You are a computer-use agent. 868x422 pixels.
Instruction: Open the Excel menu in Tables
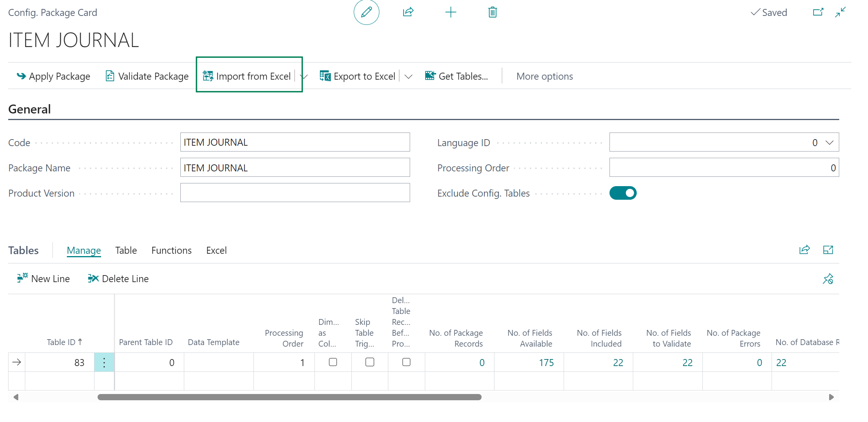pos(217,251)
